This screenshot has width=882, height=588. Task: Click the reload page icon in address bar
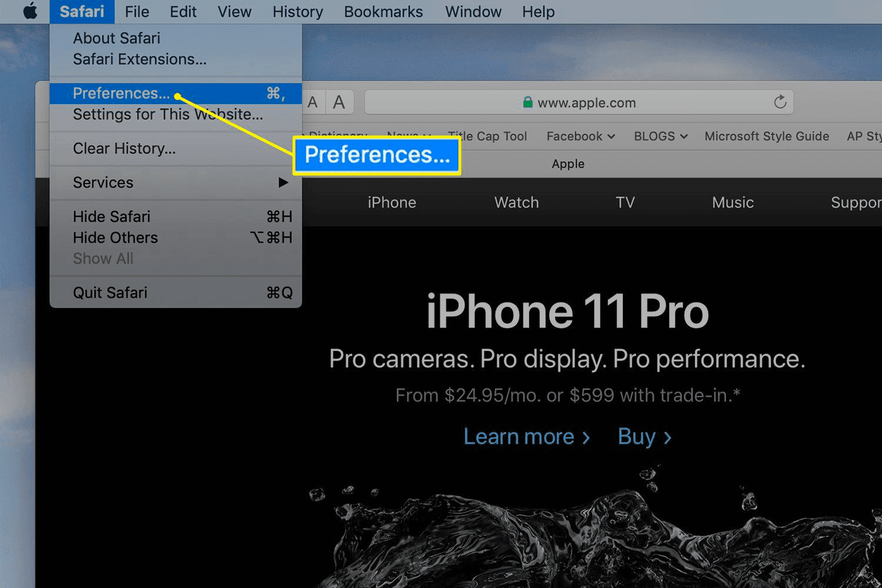[780, 102]
